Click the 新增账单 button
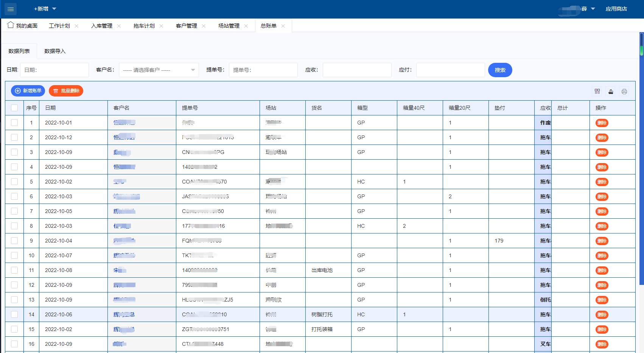 coord(28,91)
